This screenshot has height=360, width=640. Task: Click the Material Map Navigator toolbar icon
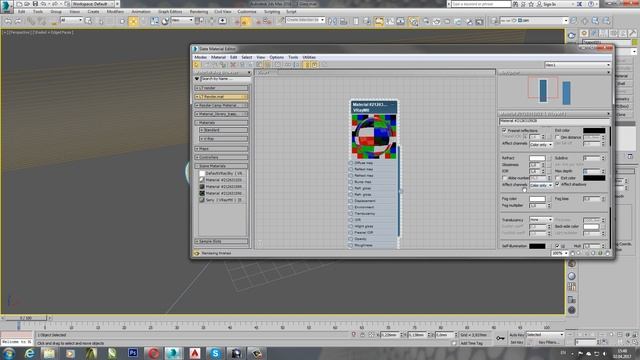click(307, 64)
